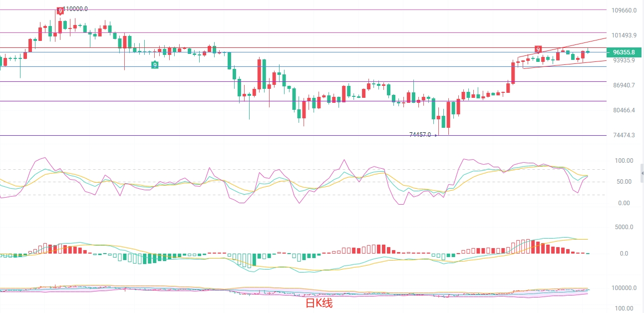Click the 110000.0 high price label
This screenshot has height=313, width=644.
click(x=76, y=9)
